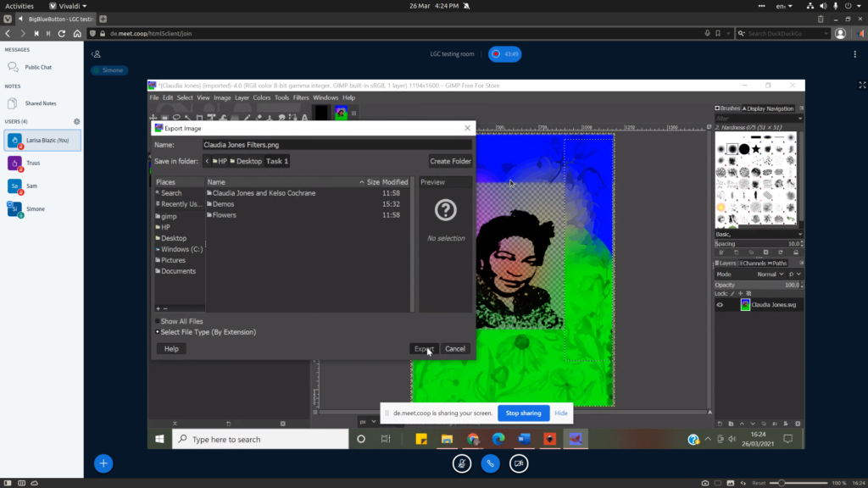
Task: Open the GIMP Image menu
Action: (222, 98)
